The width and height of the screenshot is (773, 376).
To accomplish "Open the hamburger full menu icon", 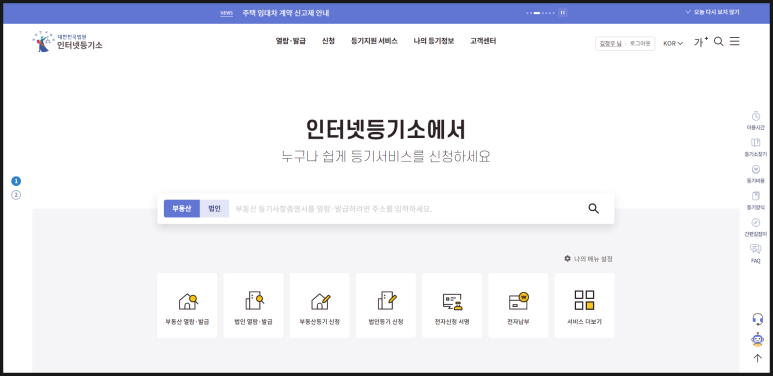I will click(x=735, y=41).
